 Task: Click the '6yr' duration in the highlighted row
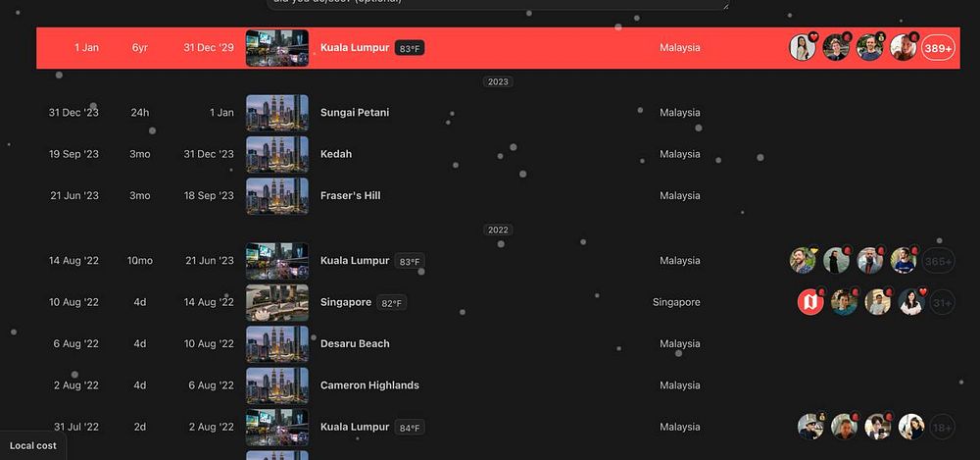(140, 47)
